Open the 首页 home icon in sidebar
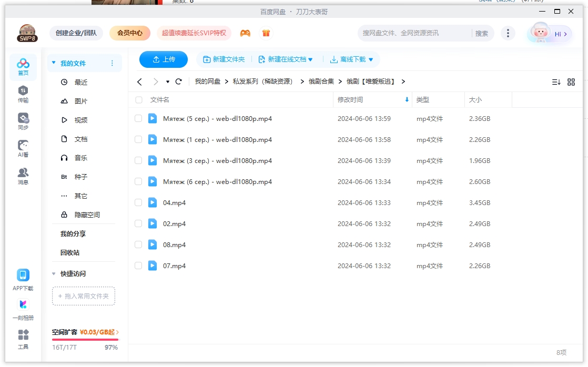The image size is (588, 367). 23,67
